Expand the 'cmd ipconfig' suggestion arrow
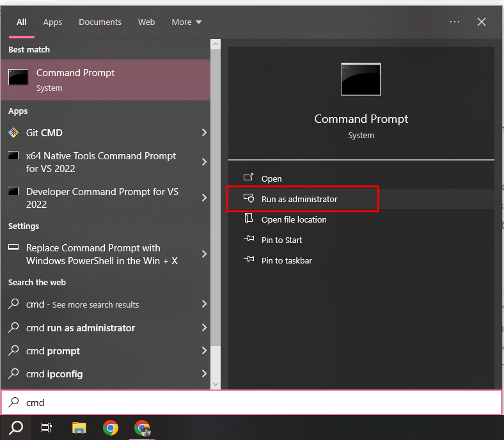Screen dimensions: 504x440 coord(204,373)
